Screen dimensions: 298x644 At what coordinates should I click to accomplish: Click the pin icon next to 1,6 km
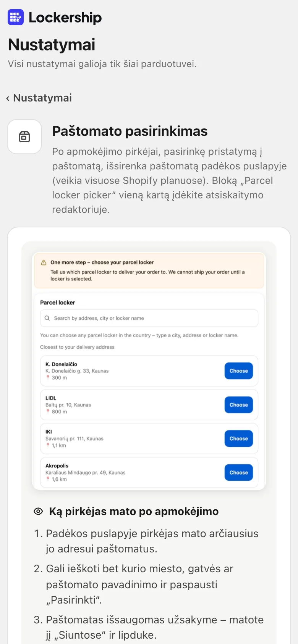48,479
